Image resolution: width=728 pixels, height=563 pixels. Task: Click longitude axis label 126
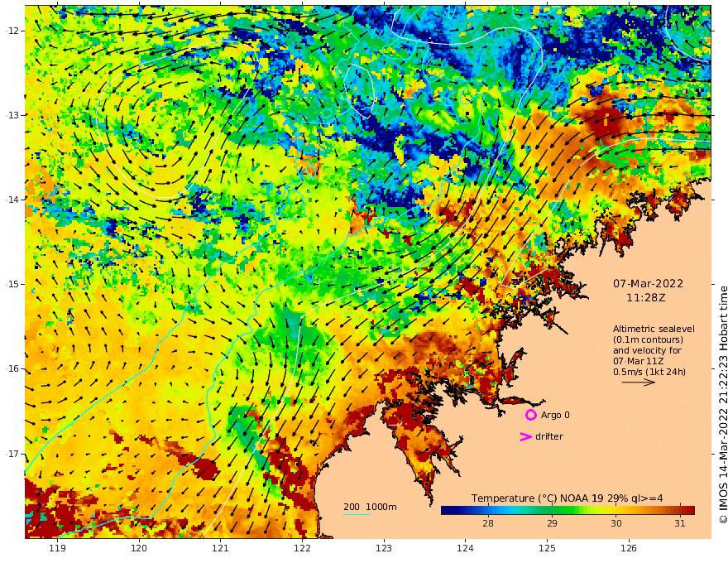[629, 549]
